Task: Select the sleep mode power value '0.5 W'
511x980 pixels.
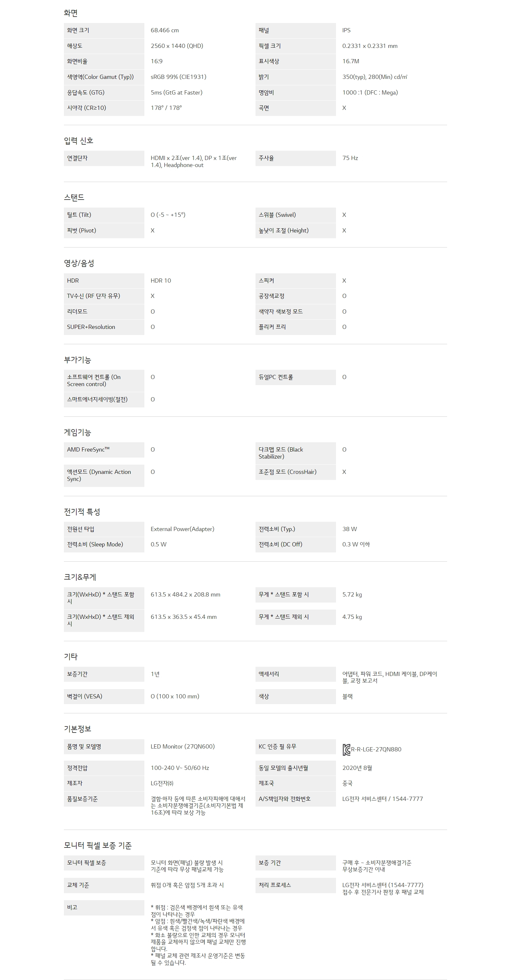Action: [x=158, y=544]
